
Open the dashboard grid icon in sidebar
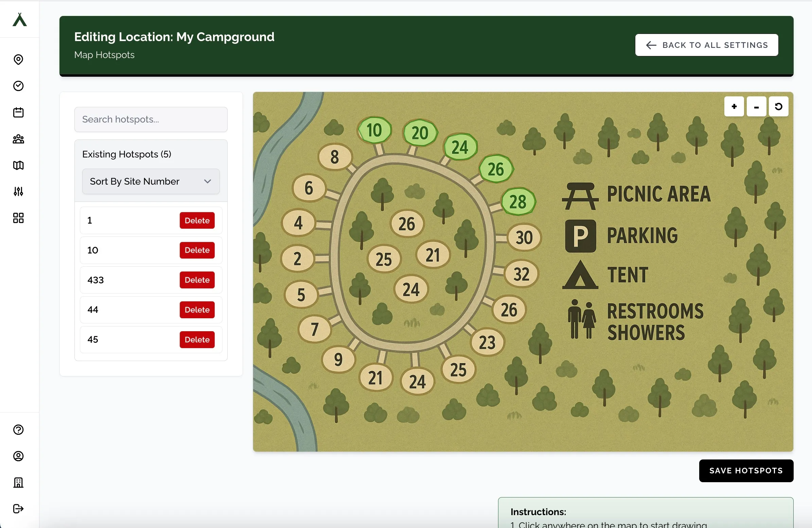18,218
